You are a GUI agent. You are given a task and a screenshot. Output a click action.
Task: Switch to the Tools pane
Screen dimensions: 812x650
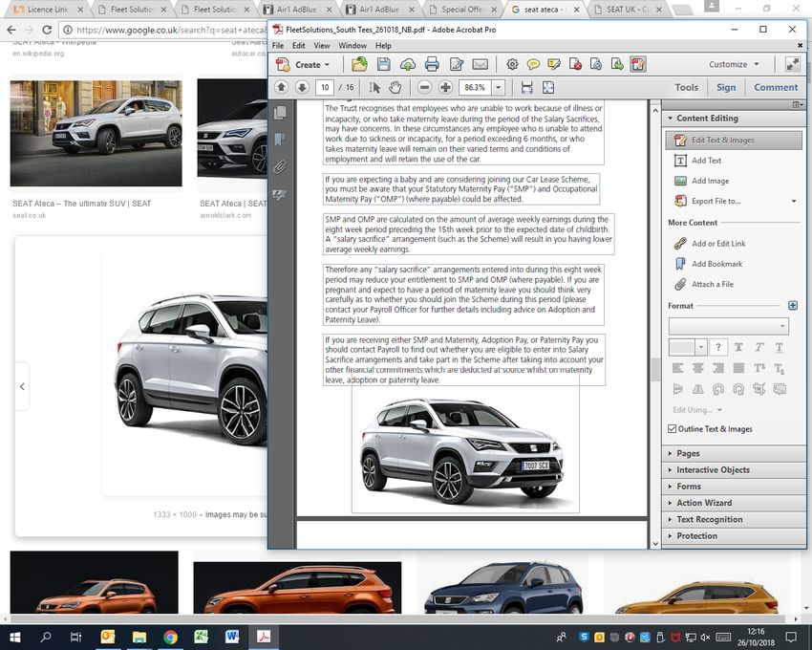686,88
